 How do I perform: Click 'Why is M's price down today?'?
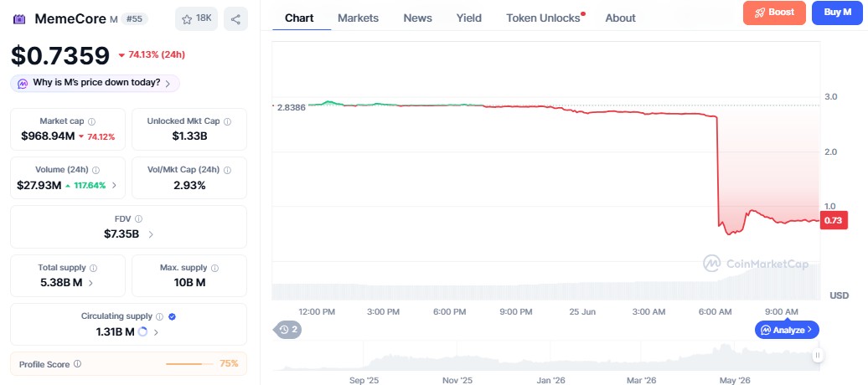click(97, 83)
